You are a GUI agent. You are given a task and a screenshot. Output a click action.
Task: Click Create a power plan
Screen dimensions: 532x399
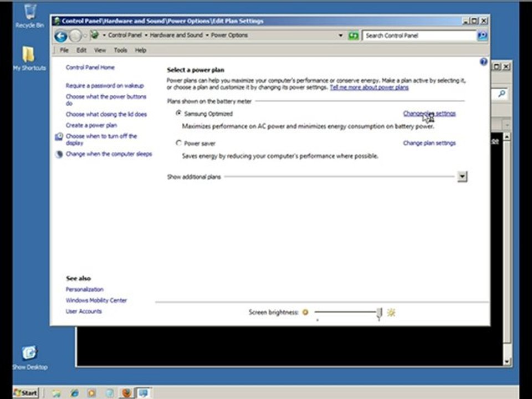[91, 125]
